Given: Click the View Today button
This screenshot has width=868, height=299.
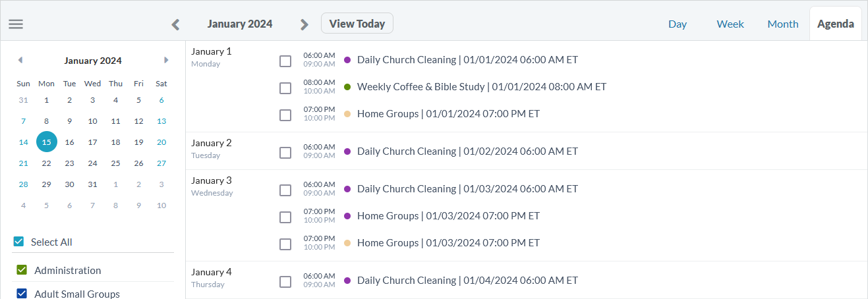Looking at the screenshot, I should (357, 23).
